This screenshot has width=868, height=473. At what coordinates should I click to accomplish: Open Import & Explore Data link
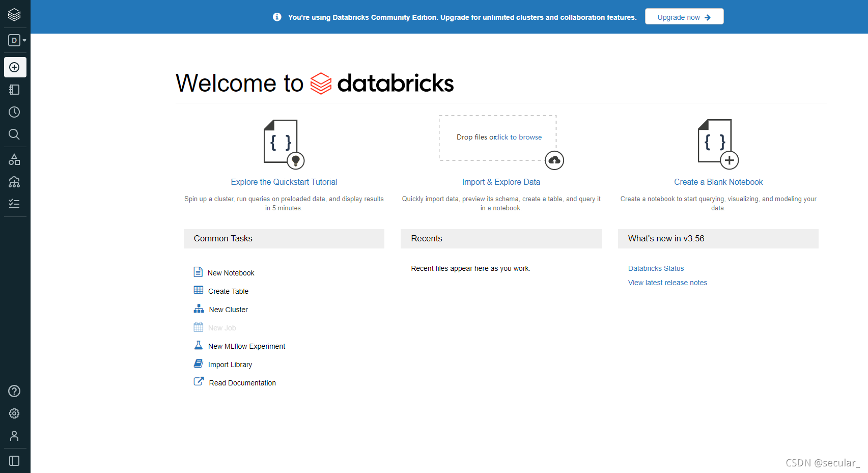click(x=501, y=182)
